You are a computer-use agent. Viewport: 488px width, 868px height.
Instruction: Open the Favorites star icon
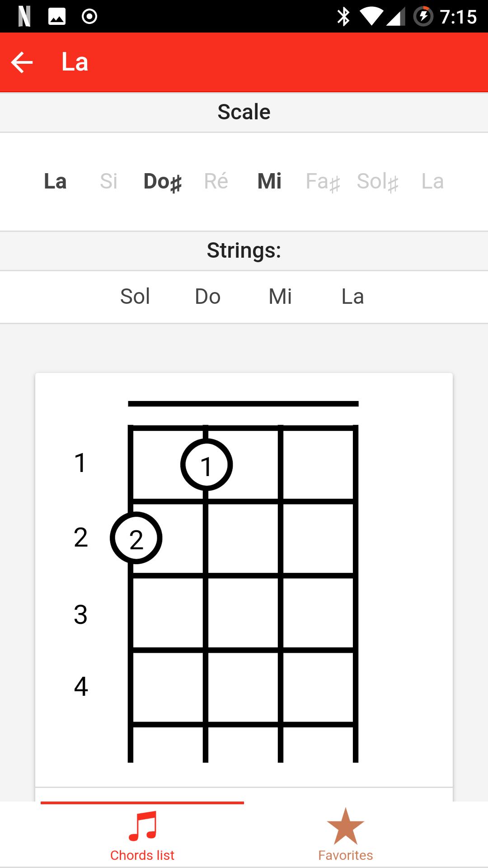(x=346, y=826)
